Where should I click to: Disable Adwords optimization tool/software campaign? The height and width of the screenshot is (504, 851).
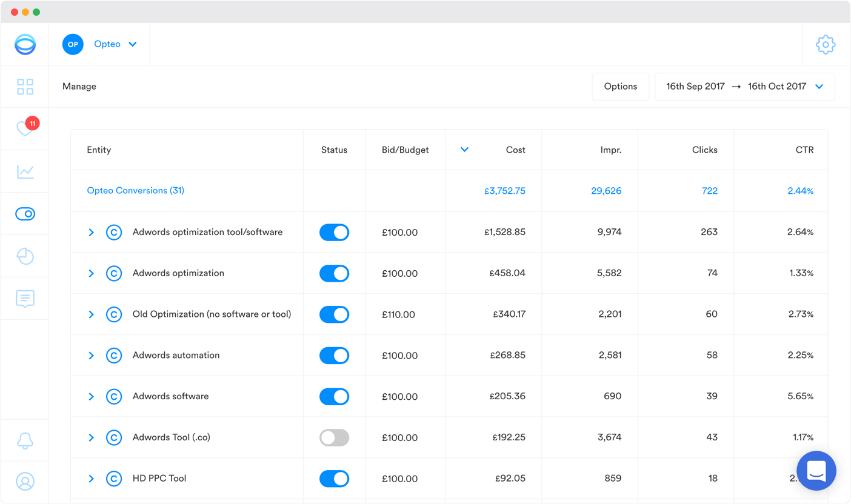[x=335, y=232]
